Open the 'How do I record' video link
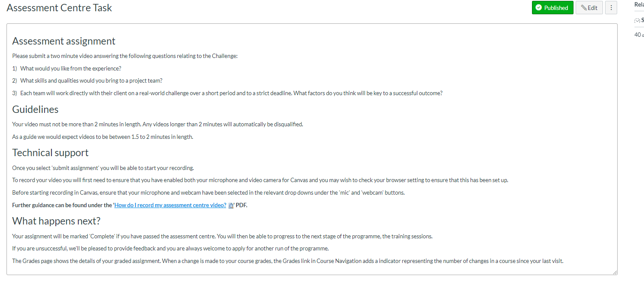Viewport: 644px width, 282px height. pos(170,205)
